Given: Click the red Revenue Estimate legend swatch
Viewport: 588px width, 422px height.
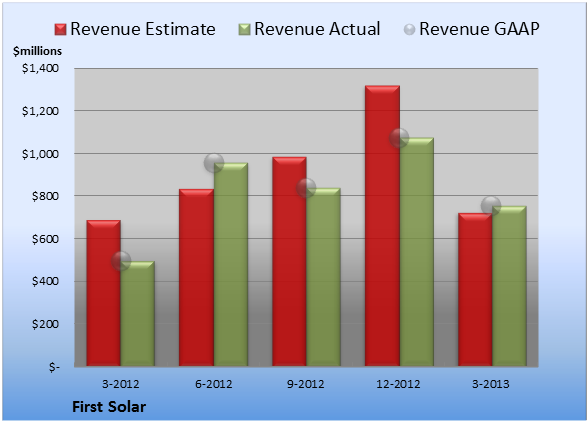Looking at the screenshot, I should 60,29.
